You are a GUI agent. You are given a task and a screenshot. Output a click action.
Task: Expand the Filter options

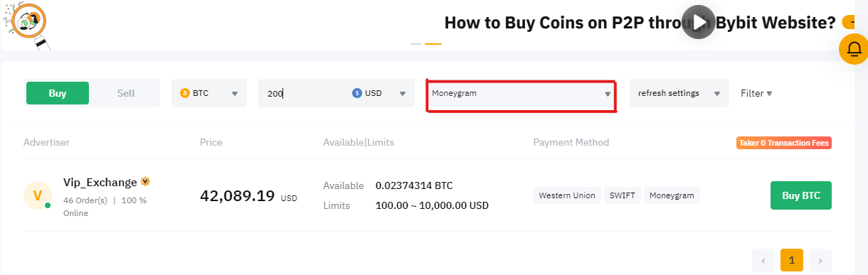pos(756,93)
